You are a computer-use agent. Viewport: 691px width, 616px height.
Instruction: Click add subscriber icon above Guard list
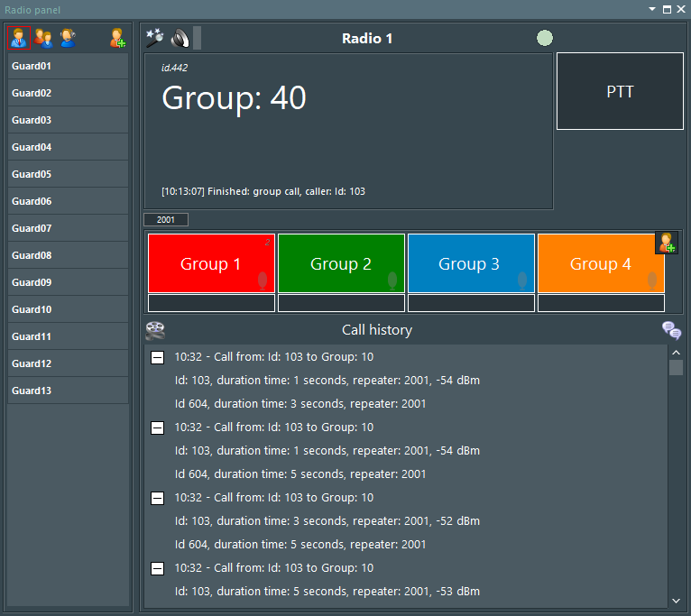[118, 38]
